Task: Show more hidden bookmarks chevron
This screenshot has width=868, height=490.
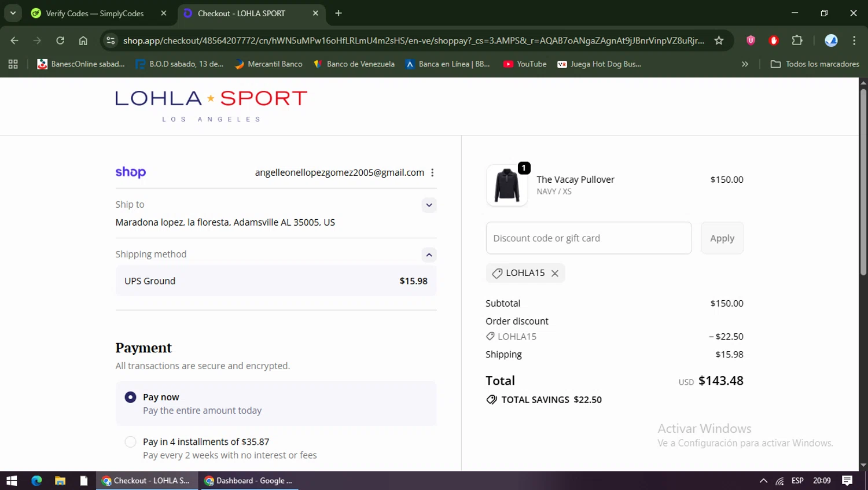Action: (x=745, y=64)
